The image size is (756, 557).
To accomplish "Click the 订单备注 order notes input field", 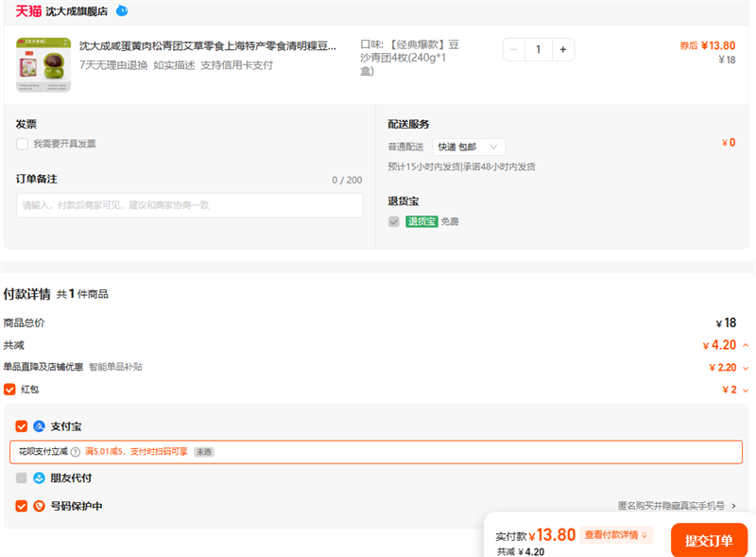I will pos(189,205).
